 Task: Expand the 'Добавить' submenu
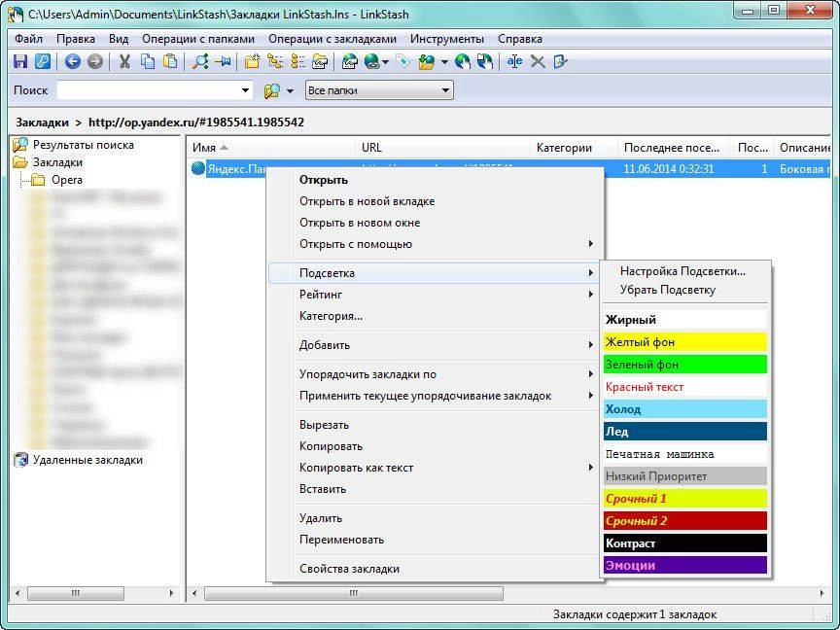pyautogui.click(x=434, y=345)
